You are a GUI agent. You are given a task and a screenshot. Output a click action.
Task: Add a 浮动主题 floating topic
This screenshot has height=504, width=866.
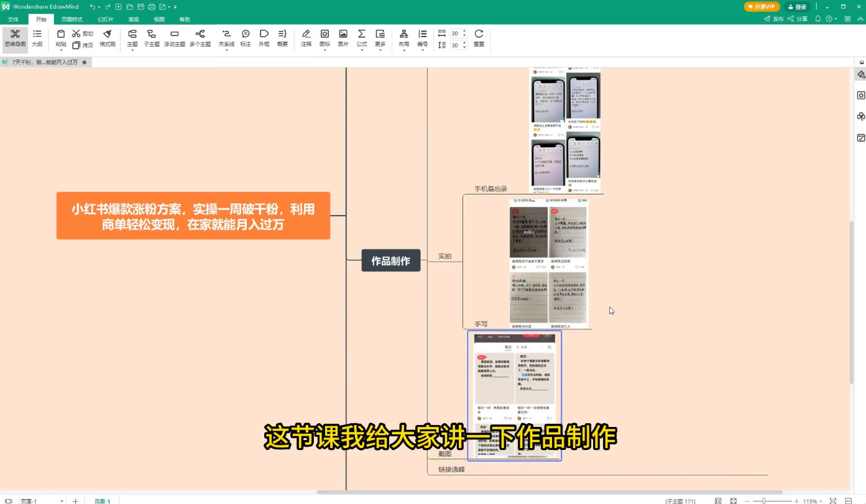click(175, 39)
